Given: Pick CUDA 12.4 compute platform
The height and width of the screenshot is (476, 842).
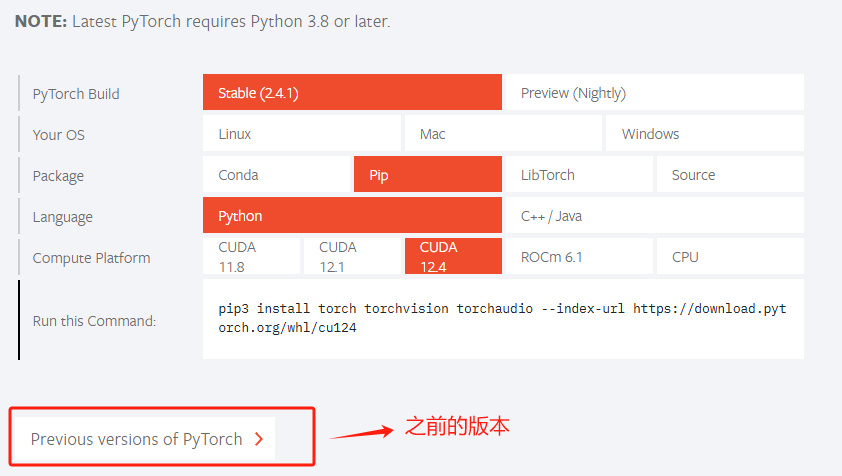Looking at the screenshot, I should (x=453, y=256).
